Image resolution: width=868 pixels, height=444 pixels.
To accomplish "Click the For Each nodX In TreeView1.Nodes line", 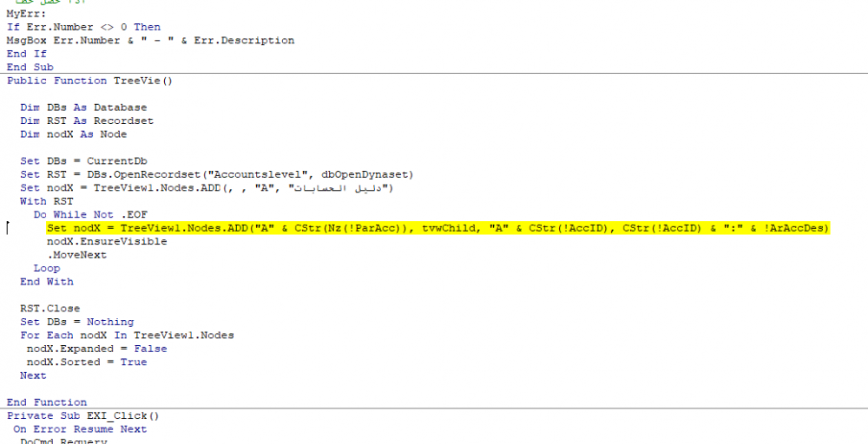I will [x=128, y=335].
